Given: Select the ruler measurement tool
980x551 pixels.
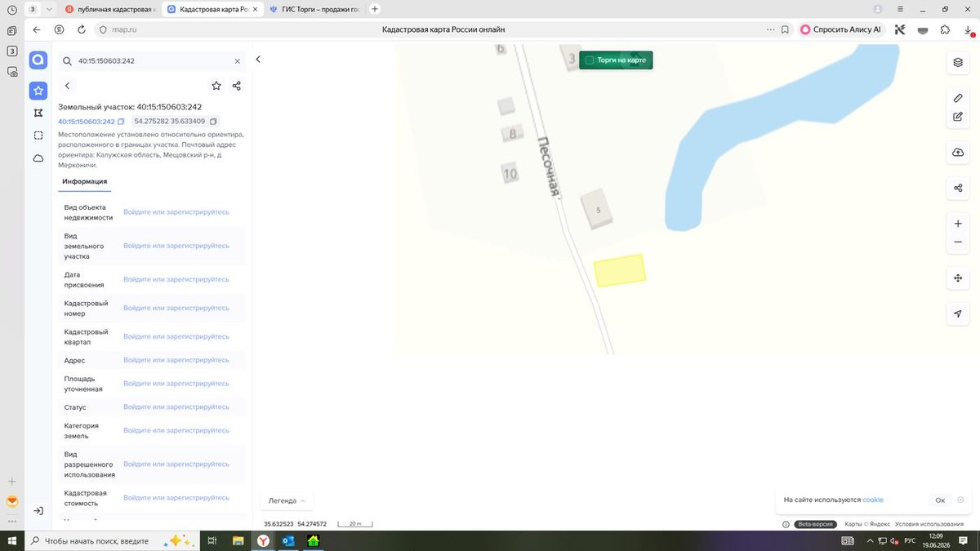Looking at the screenshot, I should pyautogui.click(x=958, y=97).
